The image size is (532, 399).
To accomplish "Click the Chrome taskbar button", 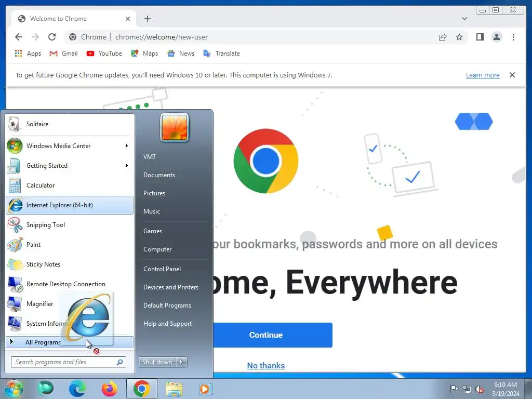I will click(x=142, y=389).
